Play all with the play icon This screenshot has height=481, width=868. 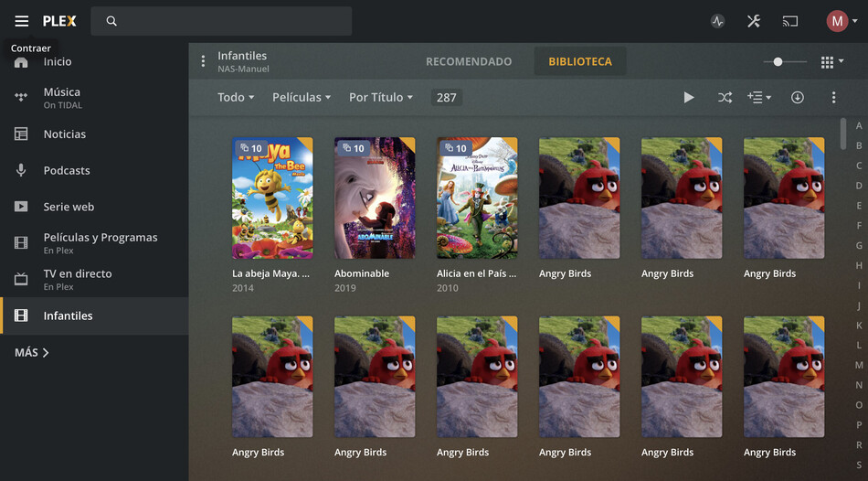click(x=689, y=98)
